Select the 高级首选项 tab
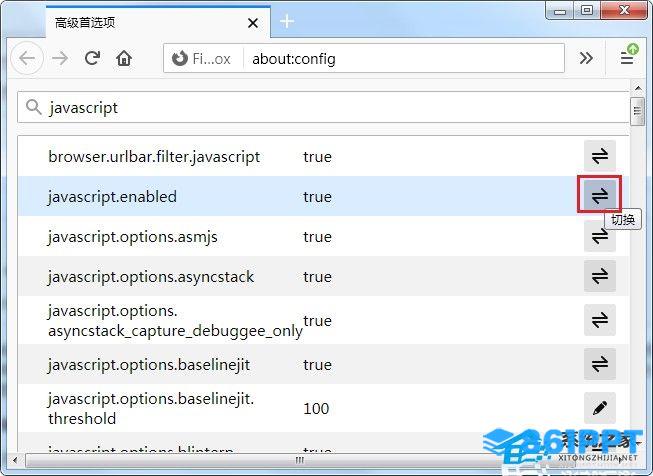Viewport: 653px width, 476px height. [x=140, y=21]
